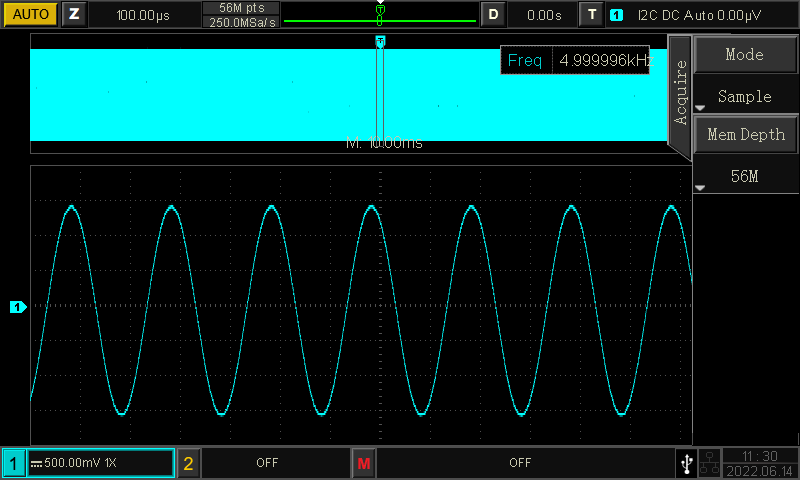
Task: Select the Mem Depth menu button
Action: 745,134
